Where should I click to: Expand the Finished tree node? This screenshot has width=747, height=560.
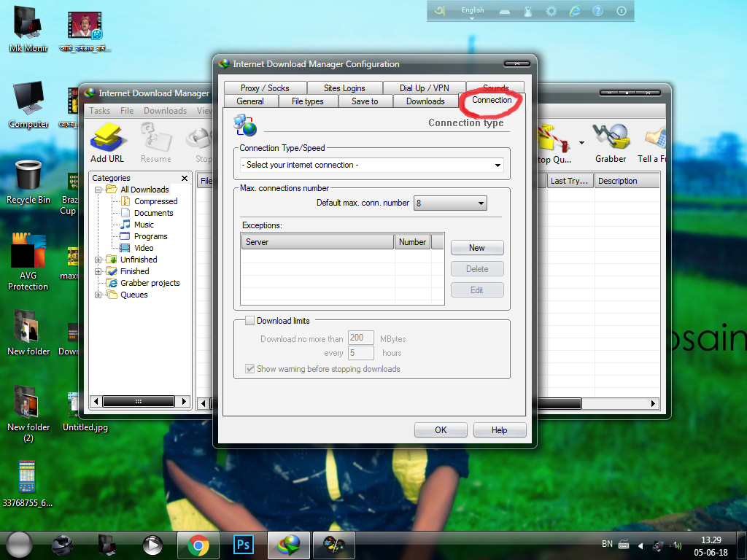click(98, 271)
